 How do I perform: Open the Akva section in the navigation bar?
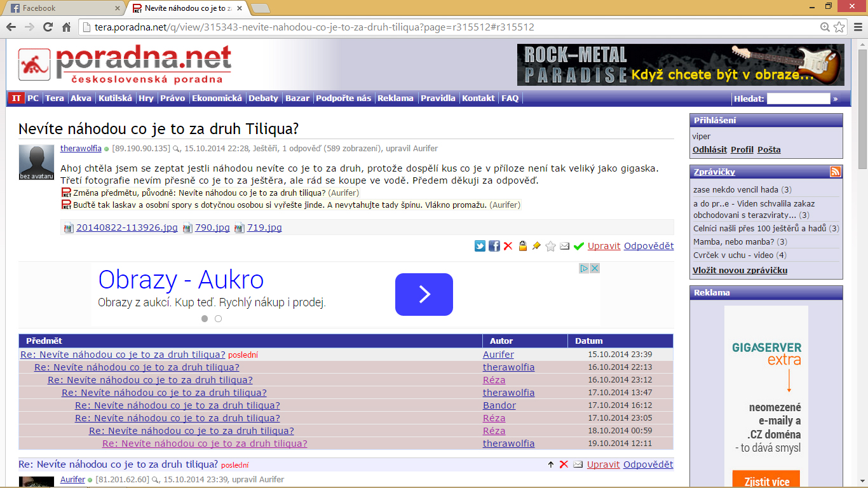coord(81,98)
